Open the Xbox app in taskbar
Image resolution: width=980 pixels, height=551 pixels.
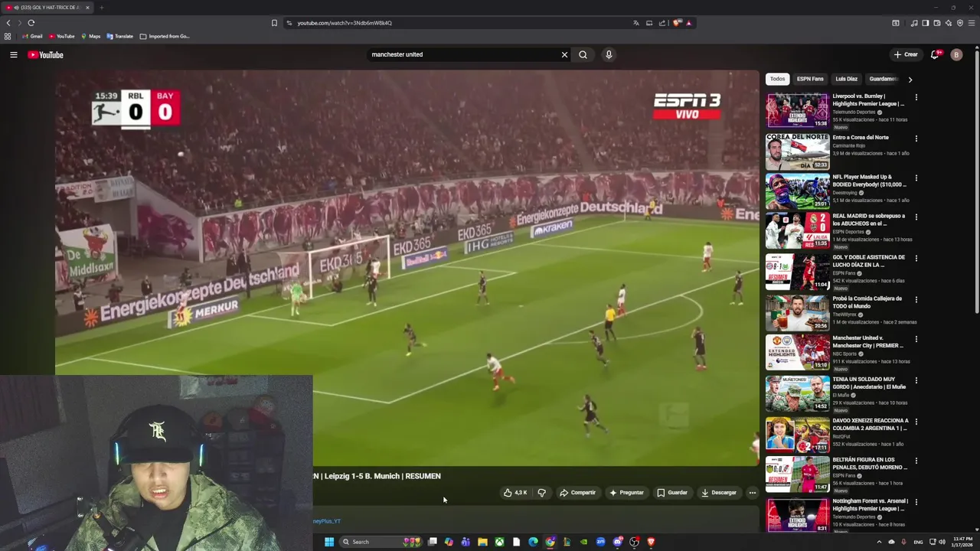coord(499,542)
